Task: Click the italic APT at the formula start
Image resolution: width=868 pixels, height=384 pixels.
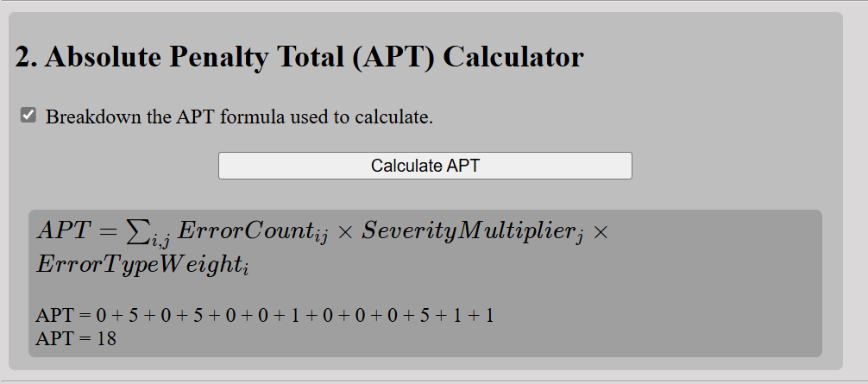Action: point(63,230)
